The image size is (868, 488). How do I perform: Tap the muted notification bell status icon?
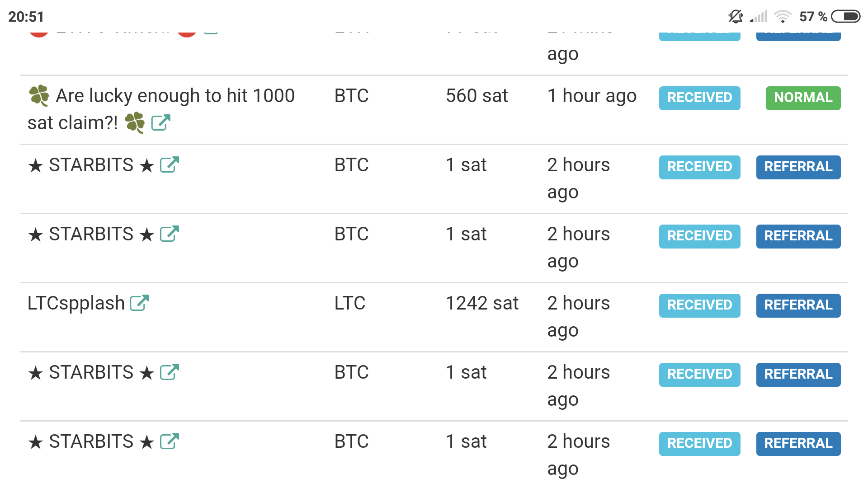(x=736, y=17)
